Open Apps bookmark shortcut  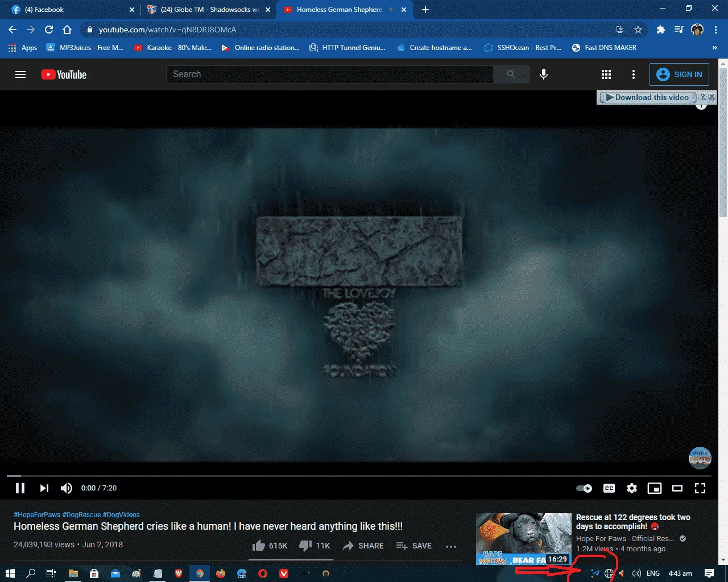pos(23,48)
